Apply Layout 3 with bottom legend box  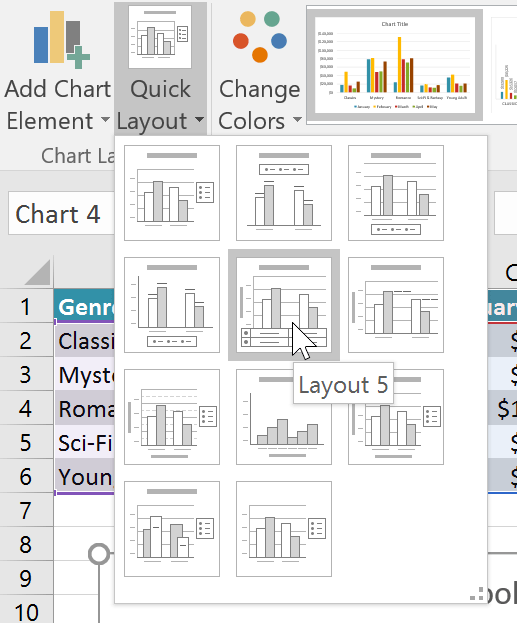[x=396, y=193]
